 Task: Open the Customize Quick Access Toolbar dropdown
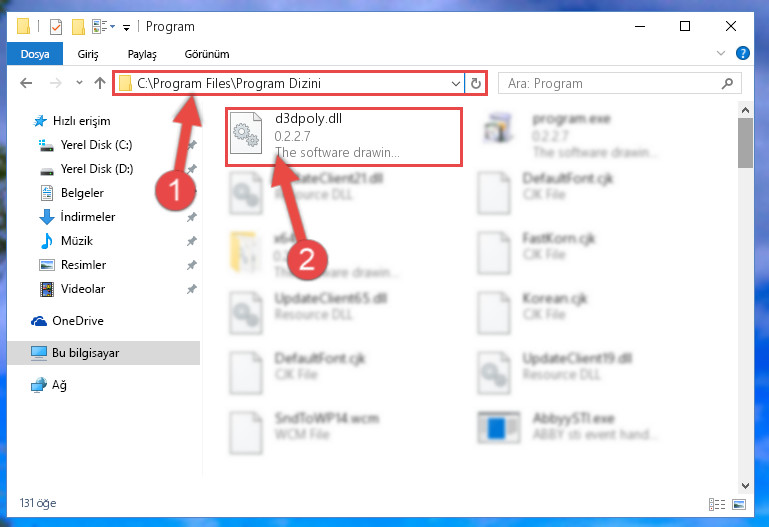pyautogui.click(x=126, y=27)
